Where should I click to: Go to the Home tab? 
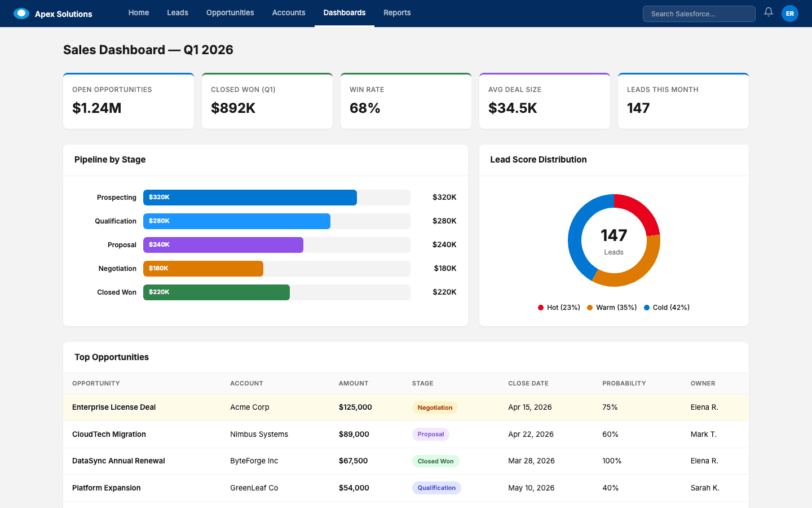[x=139, y=12]
